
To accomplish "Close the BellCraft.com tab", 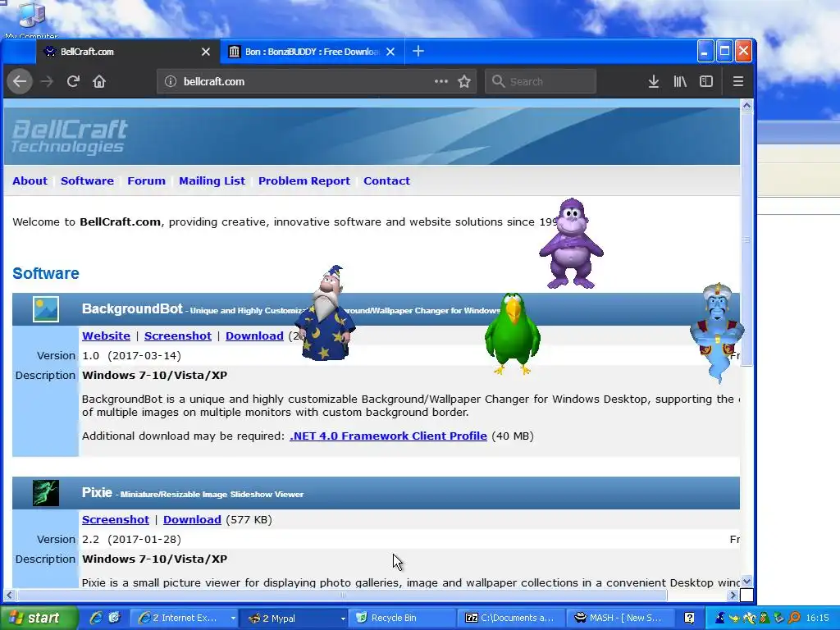I will [206, 52].
